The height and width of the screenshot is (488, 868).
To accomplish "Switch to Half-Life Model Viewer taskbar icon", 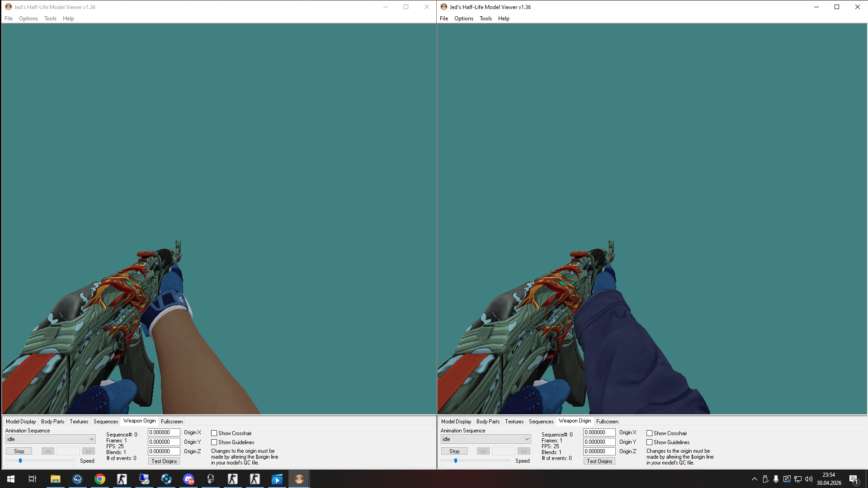I will tap(299, 479).
